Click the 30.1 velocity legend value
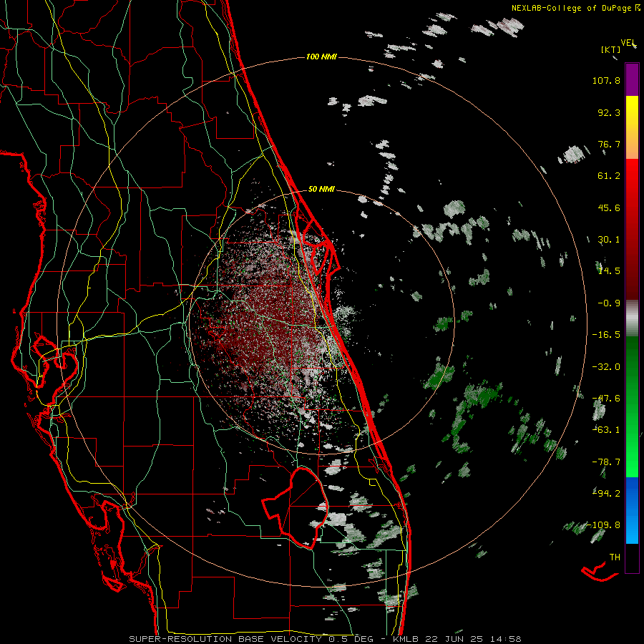The width and height of the screenshot is (644, 644). tap(609, 240)
